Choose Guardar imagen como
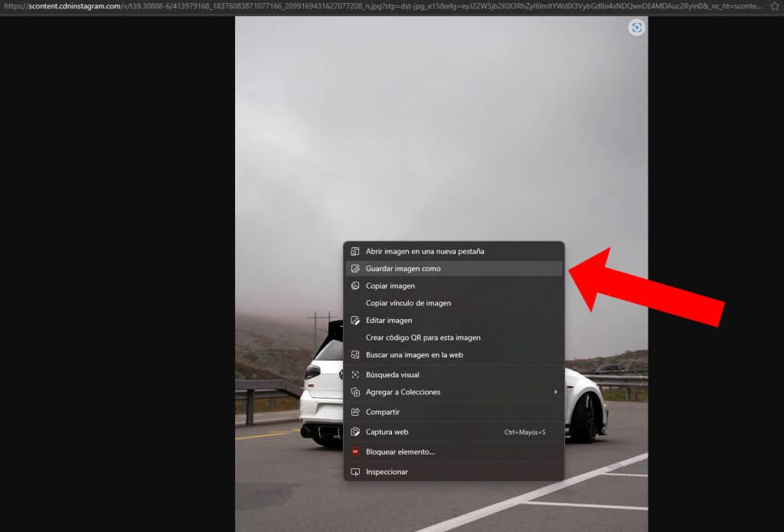 click(x=454, y=269)
